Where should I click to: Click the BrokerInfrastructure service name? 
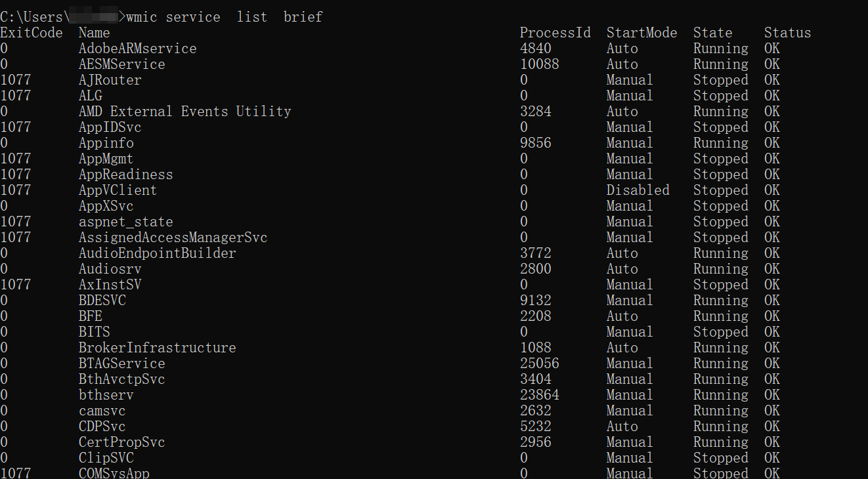(157, 348)
